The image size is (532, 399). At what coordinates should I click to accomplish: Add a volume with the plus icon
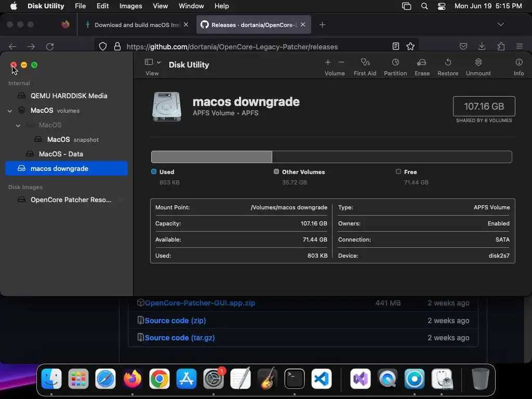pyautogui.click(x=328, y=62)
